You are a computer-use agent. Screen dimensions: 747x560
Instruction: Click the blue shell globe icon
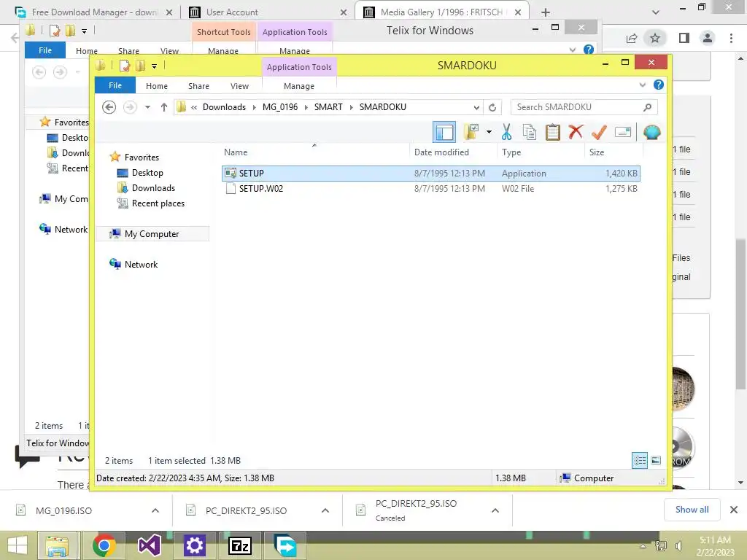651,132
